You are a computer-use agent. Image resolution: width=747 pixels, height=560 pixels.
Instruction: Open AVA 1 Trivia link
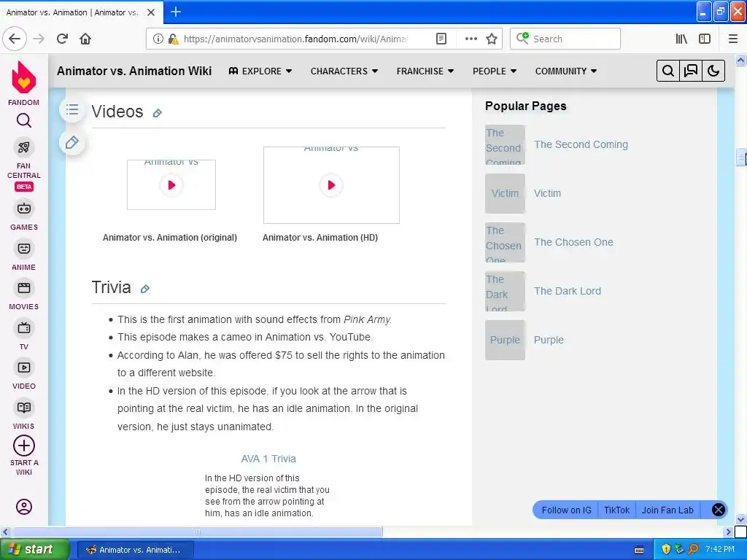click(268, 459)
